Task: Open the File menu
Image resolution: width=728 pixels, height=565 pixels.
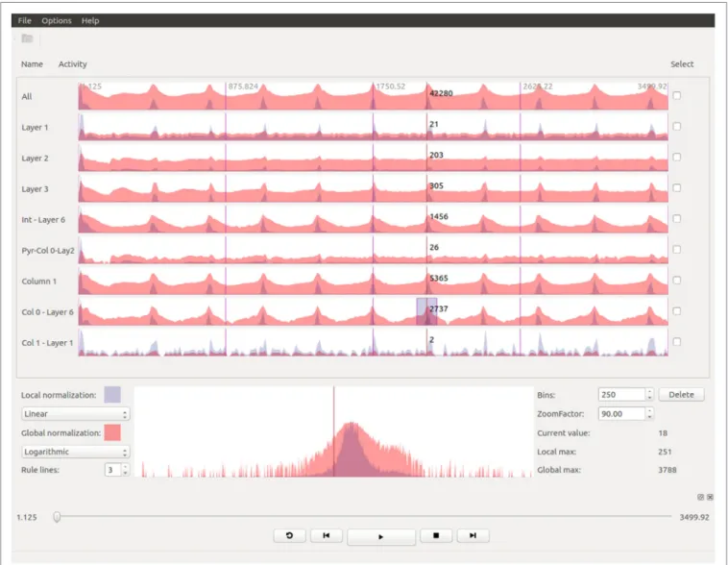Action: pyautogui.click(x=25, y=20)
